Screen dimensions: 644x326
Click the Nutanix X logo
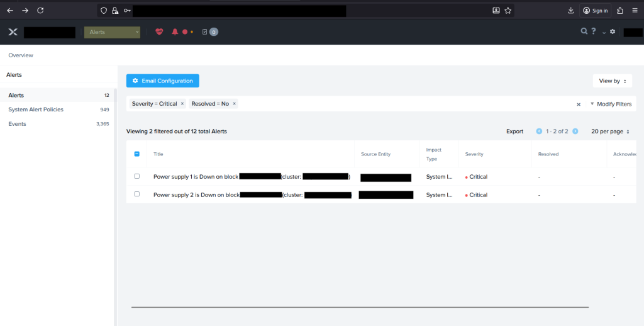(x=13, y=32)
